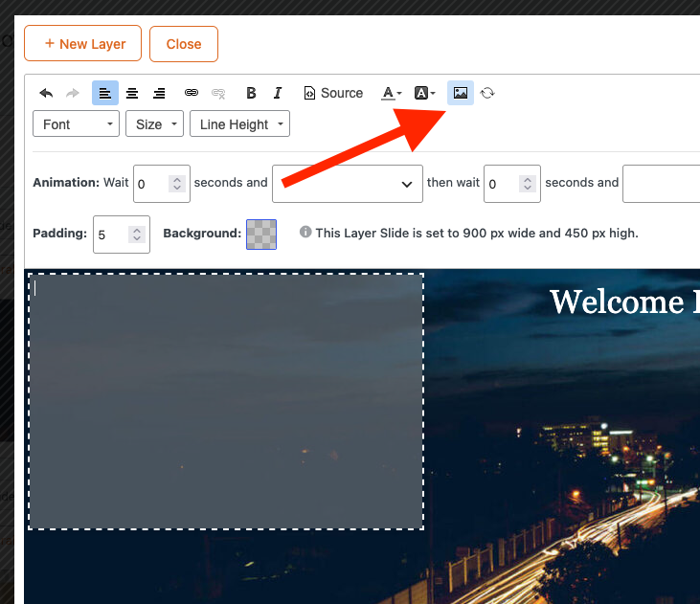Open the first animation effect dropdown
This screenshot has height=604, width=700.
[x=348, y=184]
